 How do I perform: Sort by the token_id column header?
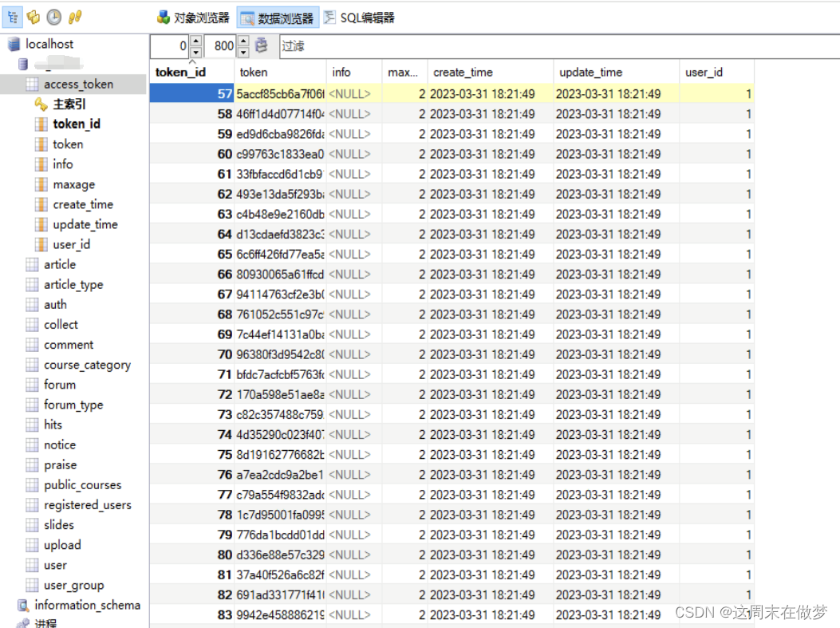[x=191, y=72]
